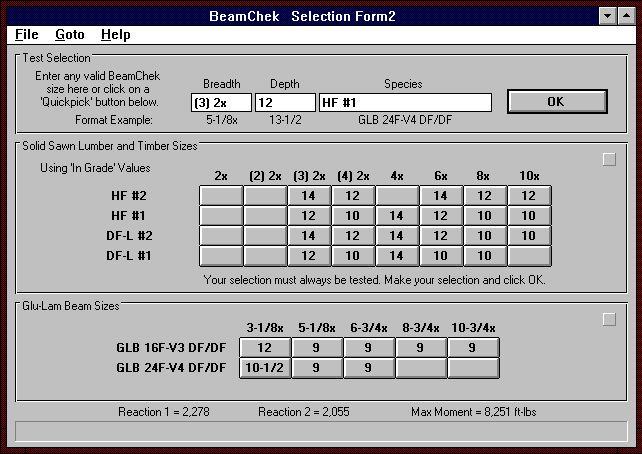Minimize the BeamChek window with down arrow
The width and height of the screenshot is (642, 454).
tap(608, 16)
